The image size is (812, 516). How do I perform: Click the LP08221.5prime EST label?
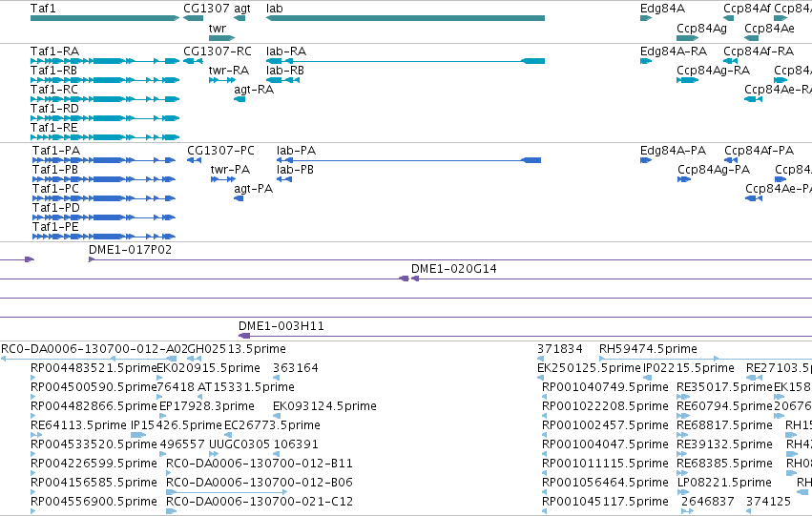724,484
